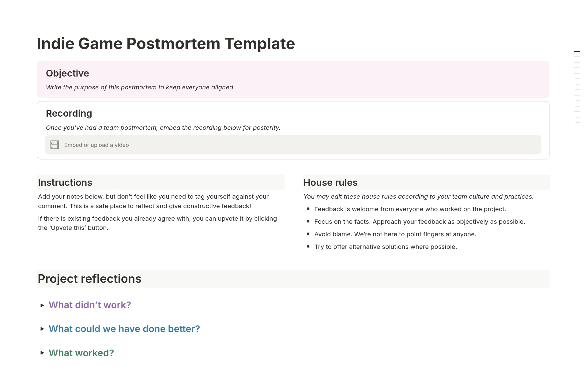
Task: Click the 'House rules' heading
Action: coord(330,182)
